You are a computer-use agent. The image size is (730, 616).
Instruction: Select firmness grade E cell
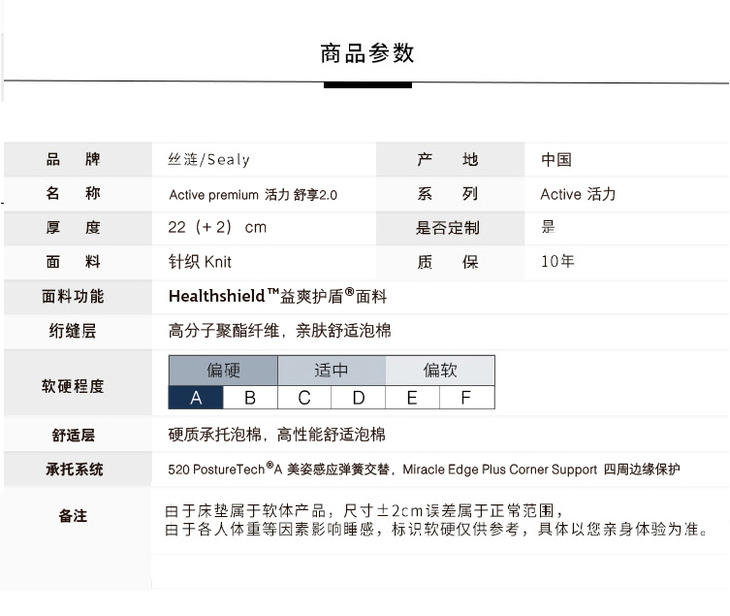[412, 398]
